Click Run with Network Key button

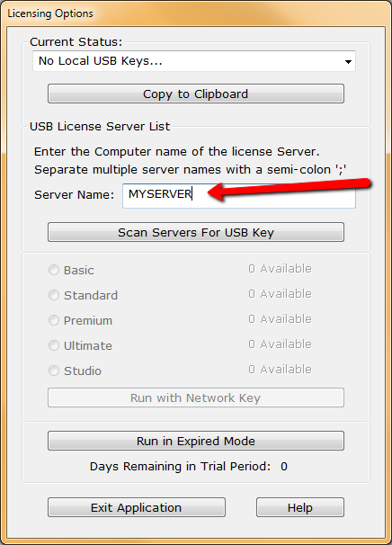[196, 398]
